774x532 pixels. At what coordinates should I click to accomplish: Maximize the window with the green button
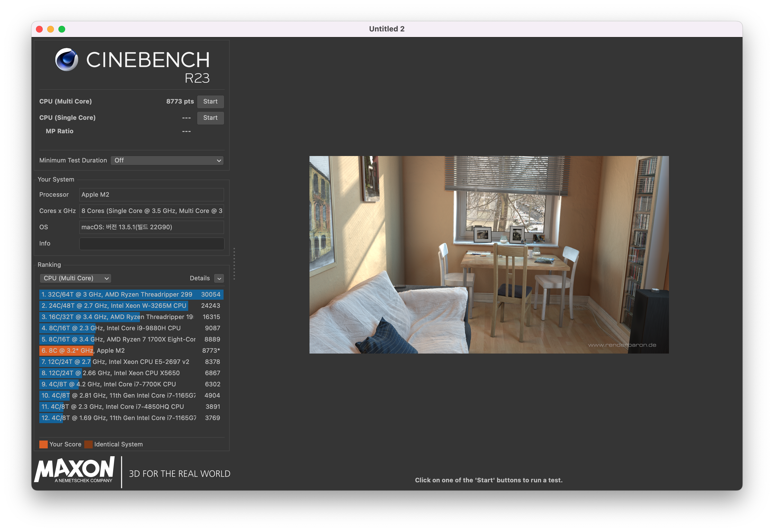pyautogui.click(x=62, y=29)
